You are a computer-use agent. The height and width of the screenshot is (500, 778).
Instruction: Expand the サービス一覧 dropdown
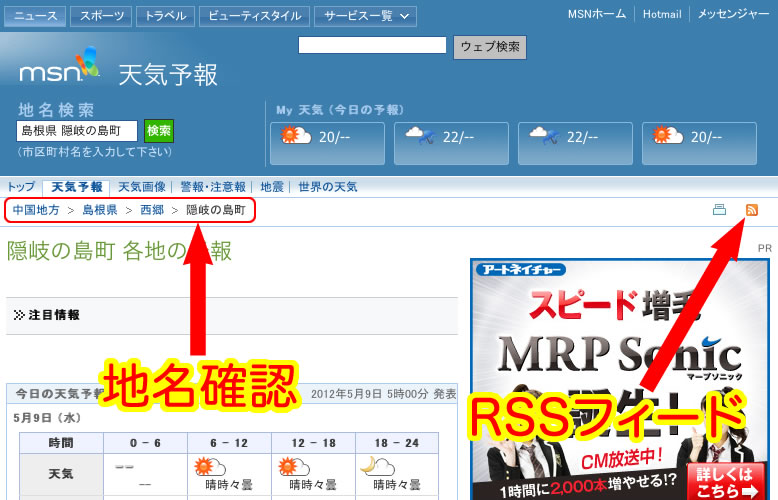point(366,16)
